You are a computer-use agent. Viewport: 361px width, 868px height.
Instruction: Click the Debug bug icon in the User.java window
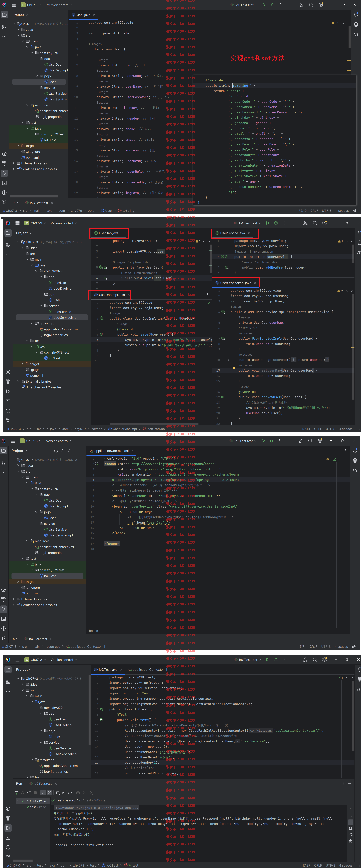(272, 5)
